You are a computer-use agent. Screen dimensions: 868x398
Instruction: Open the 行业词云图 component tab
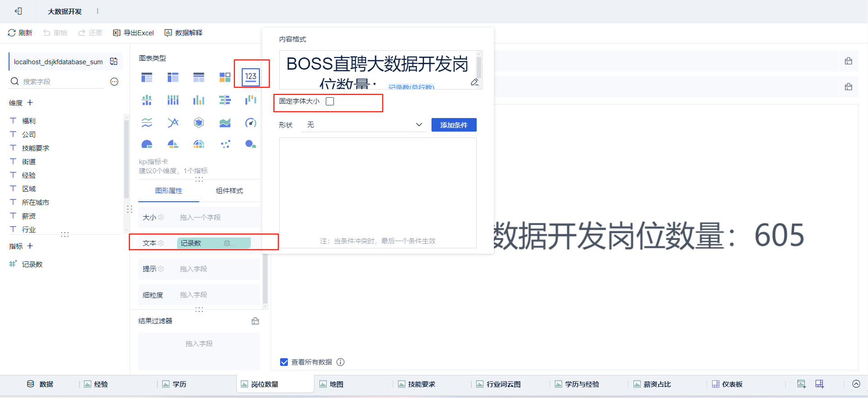pos(498,384)
